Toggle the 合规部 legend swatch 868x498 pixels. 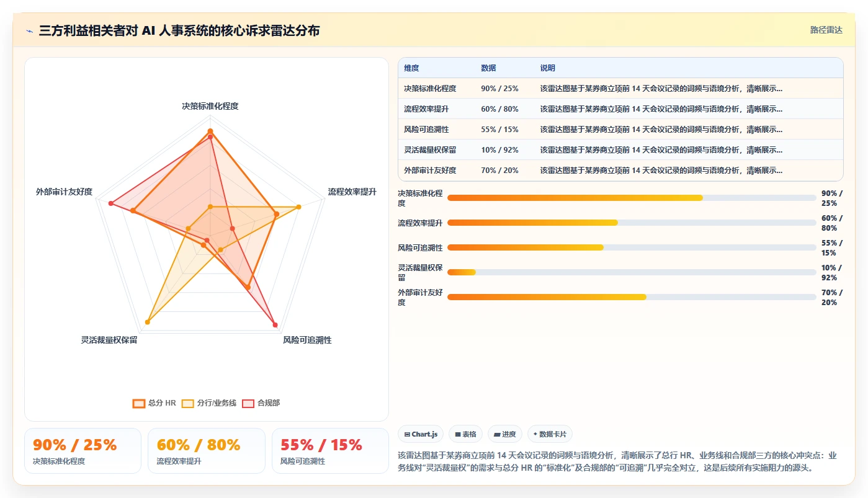click(248, 403)
